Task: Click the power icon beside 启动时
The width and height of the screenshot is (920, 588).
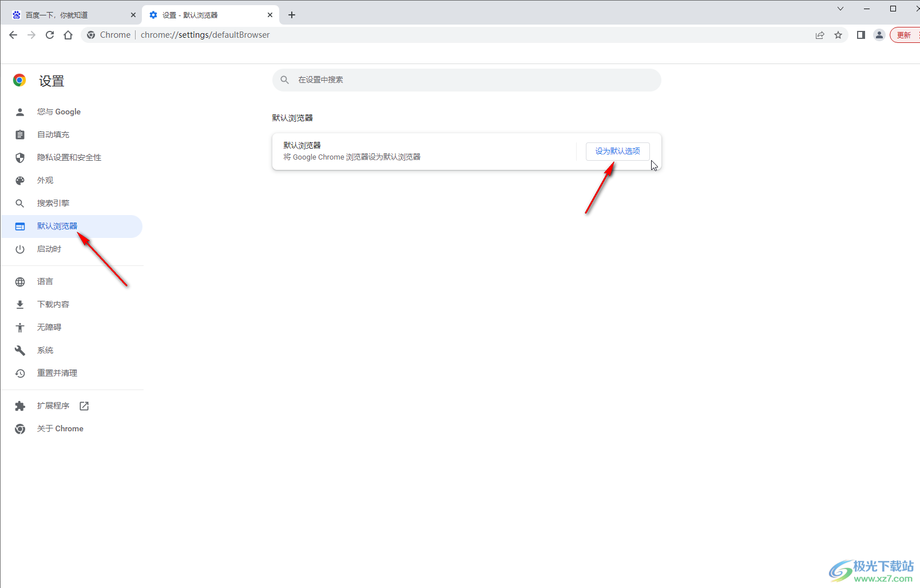Action: [x=20, y=249]
